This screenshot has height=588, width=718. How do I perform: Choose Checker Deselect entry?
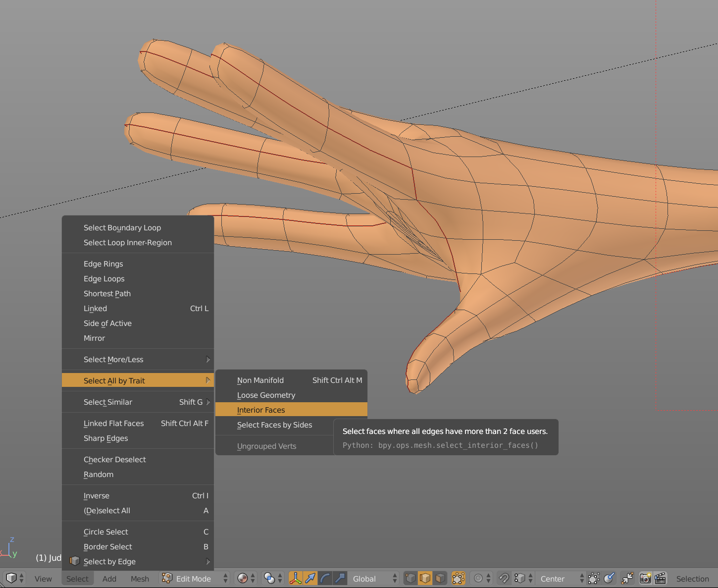138,459
